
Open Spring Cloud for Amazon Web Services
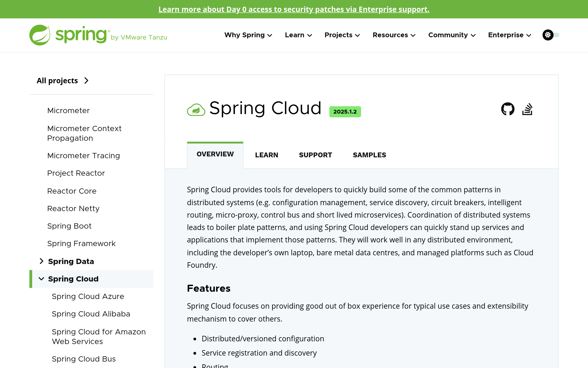(99, 336)
